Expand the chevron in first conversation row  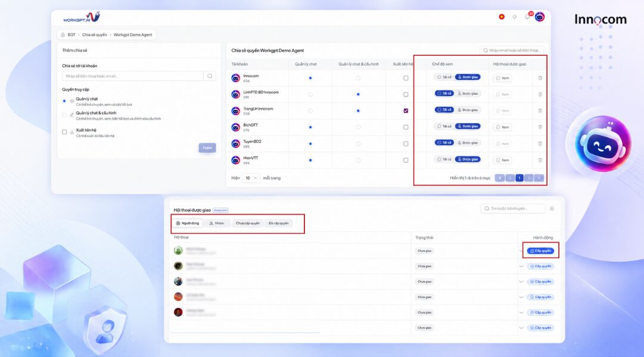[521, 250]
